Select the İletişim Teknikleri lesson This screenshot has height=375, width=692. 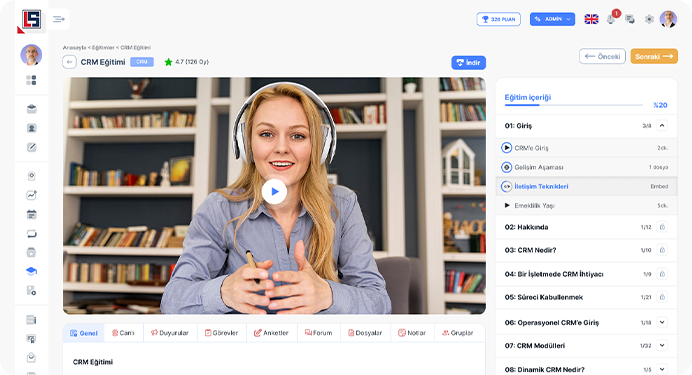click(x=586, y=186)
